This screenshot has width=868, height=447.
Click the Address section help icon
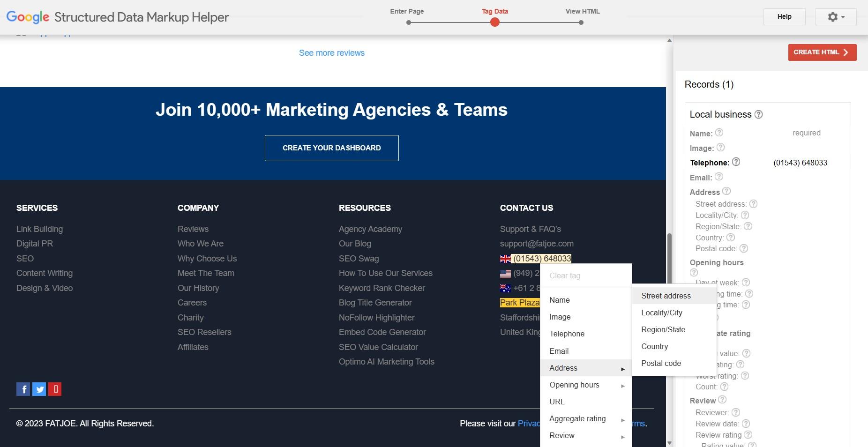point(727,191)
